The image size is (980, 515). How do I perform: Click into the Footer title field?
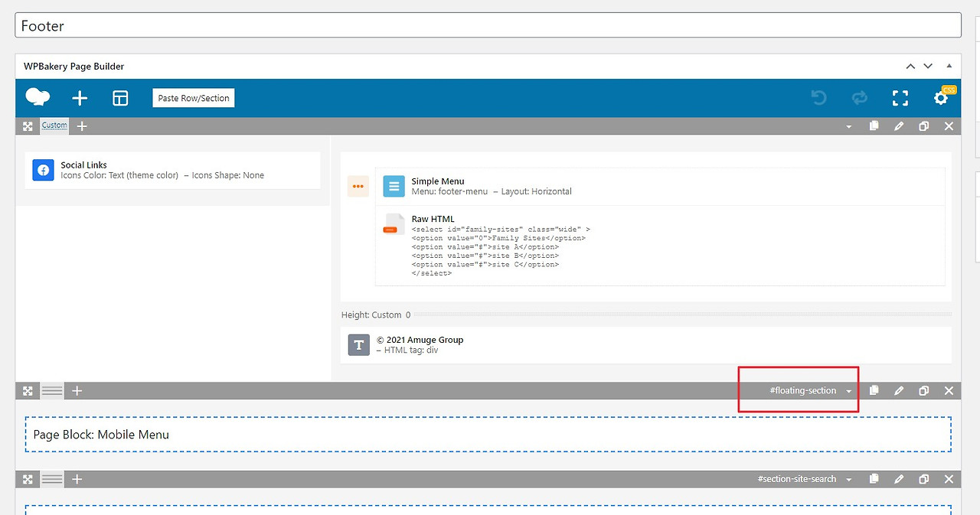point(488,25)
